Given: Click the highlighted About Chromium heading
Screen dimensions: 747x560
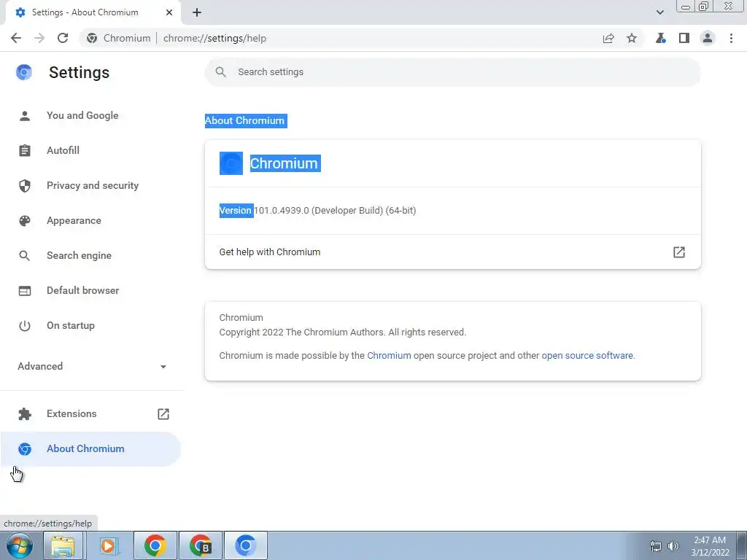Looking at the screenshot, I should 245,120.
